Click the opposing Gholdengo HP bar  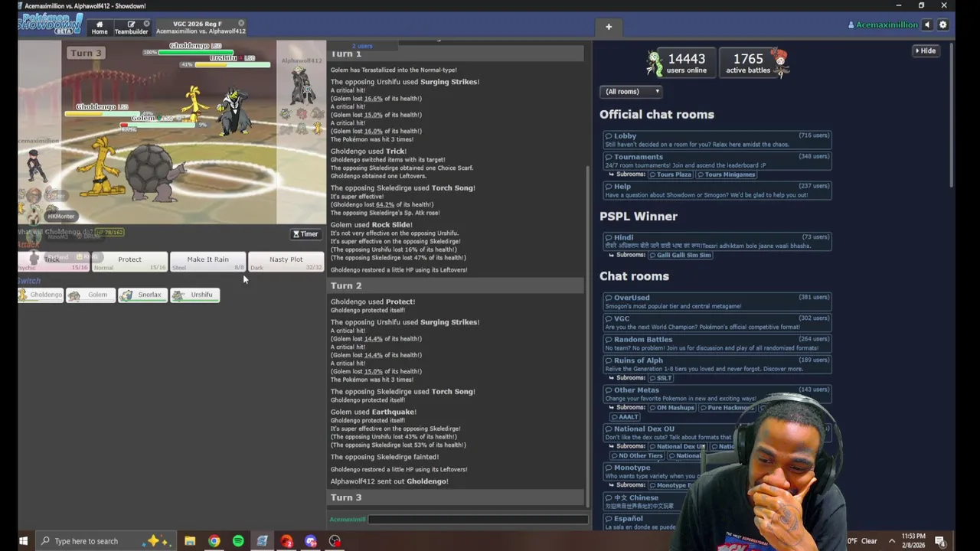[196, 53]
